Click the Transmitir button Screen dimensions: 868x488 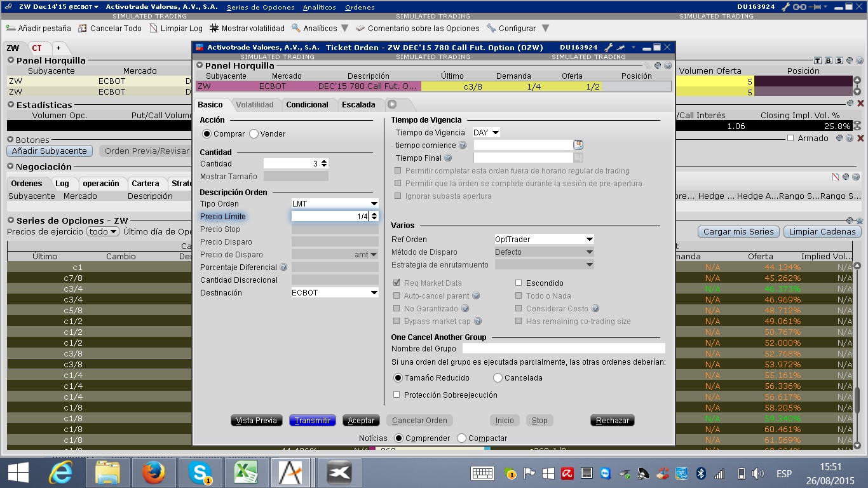point(313,421)
